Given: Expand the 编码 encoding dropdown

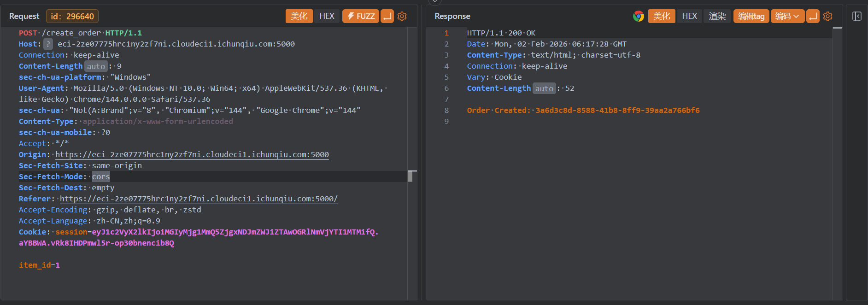Looking at the screenshot, I should click(x=787, y=16).
